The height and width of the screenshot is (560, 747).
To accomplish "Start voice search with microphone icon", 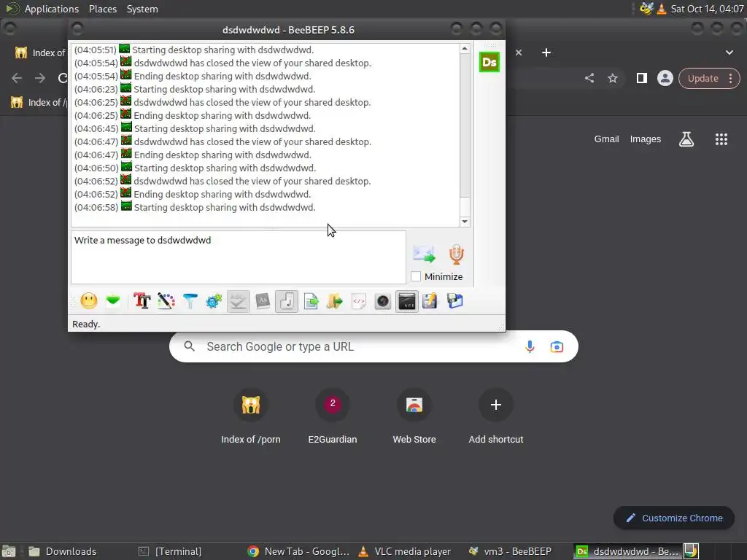I will (530, 346).
